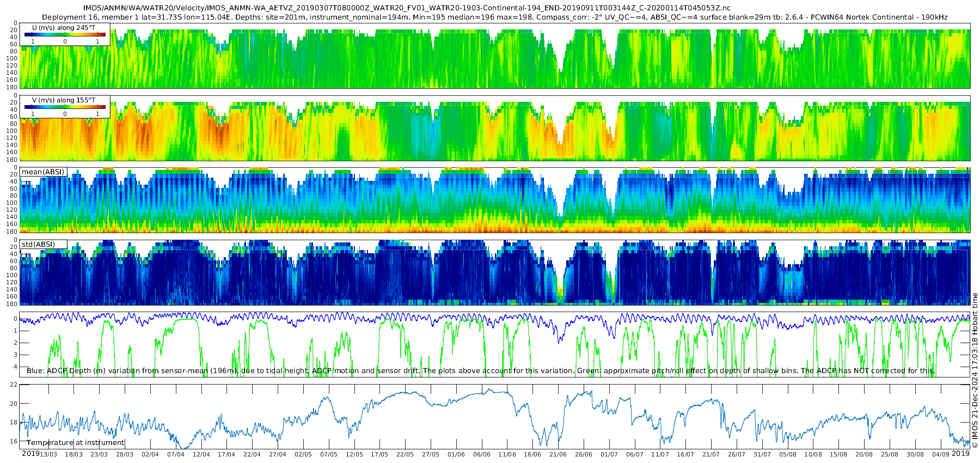Click the file path title at top
The image size is (980, 463).
pos(407,8)
